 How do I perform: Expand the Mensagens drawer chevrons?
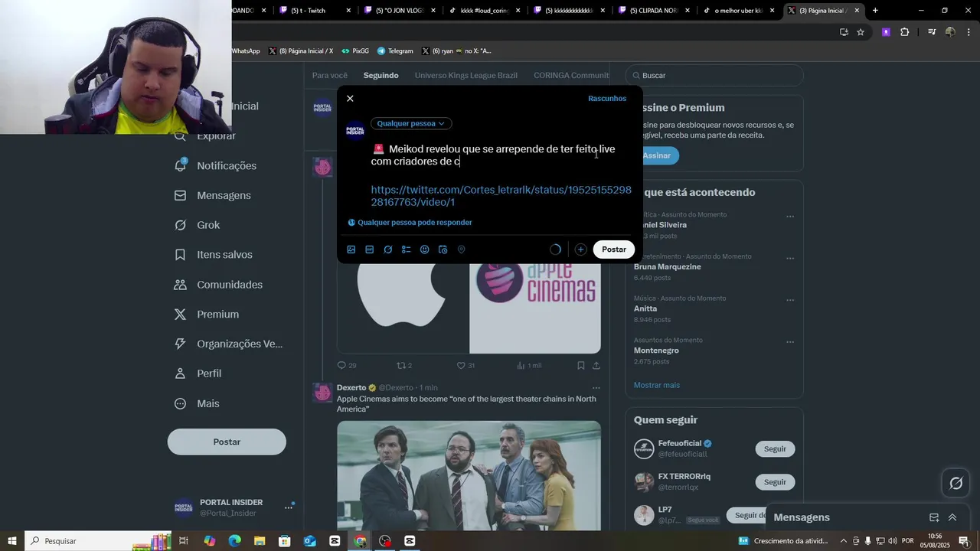click(x=952, y=517)
